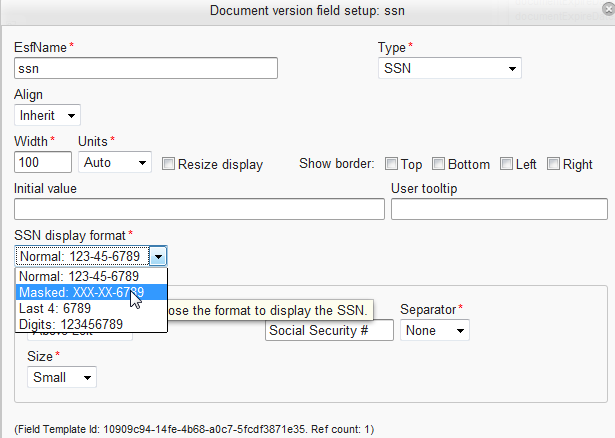
Task: Click the dialog title 'Document version field setup: ssn'
Action: pyautogui.click(x=307, y=11)
